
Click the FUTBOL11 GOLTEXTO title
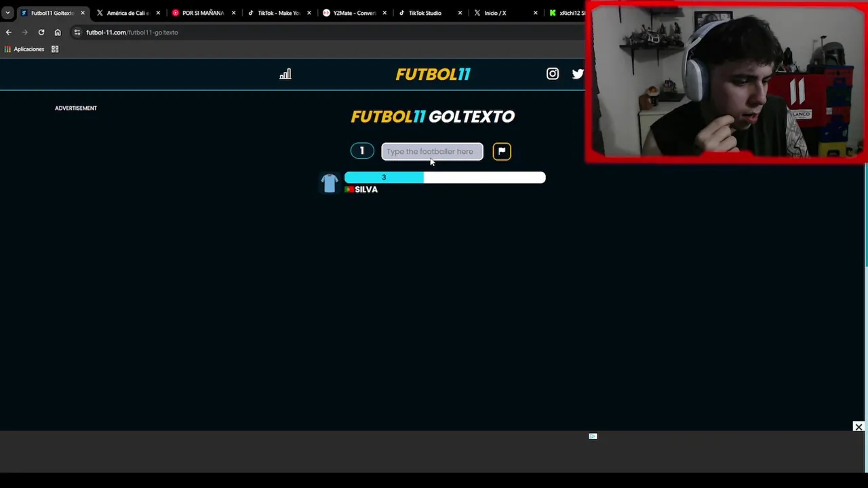click(433, 117)
